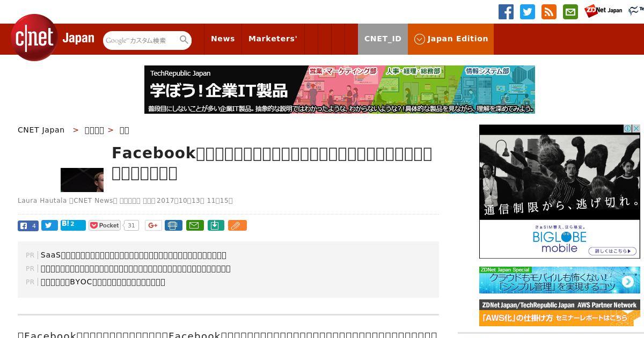Click the teal download/save icon
The height and width of the screenshot is (338, 644).
[215, 225]
